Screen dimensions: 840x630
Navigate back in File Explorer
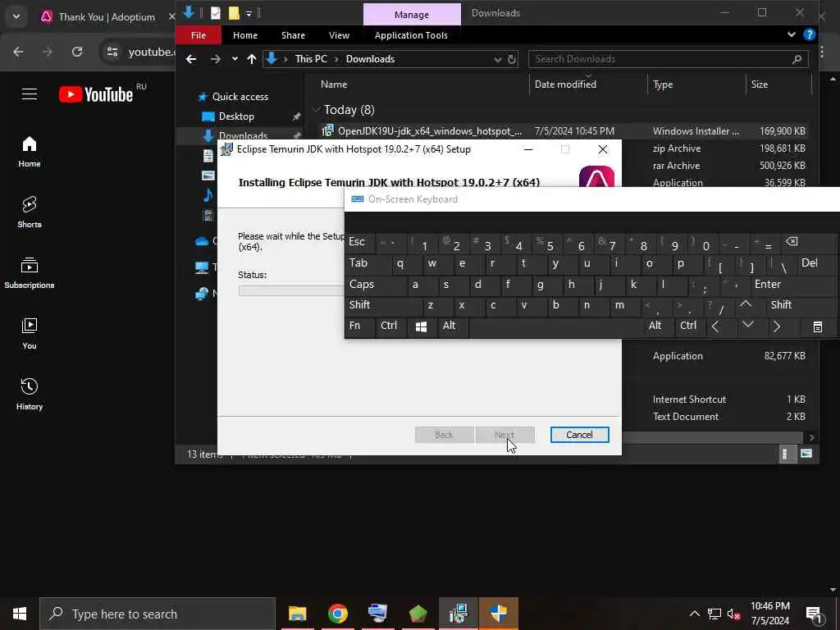pos(191,59)
